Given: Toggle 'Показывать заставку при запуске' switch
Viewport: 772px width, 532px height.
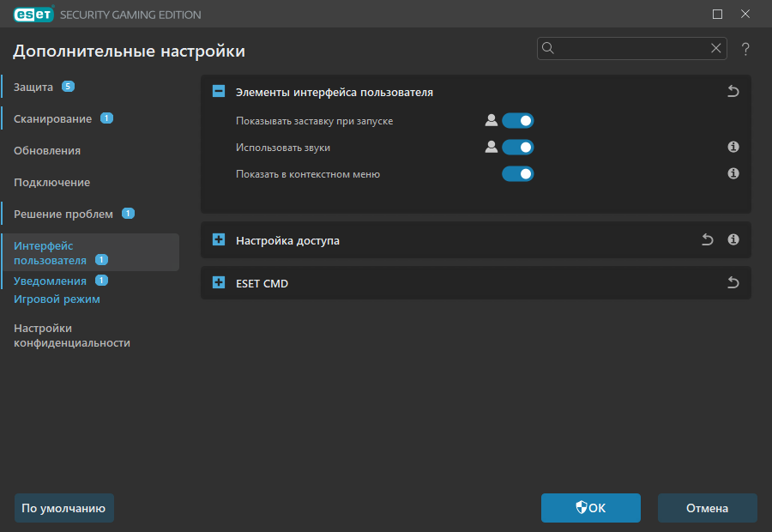Looking at the screenshot, I should point(517,121).
